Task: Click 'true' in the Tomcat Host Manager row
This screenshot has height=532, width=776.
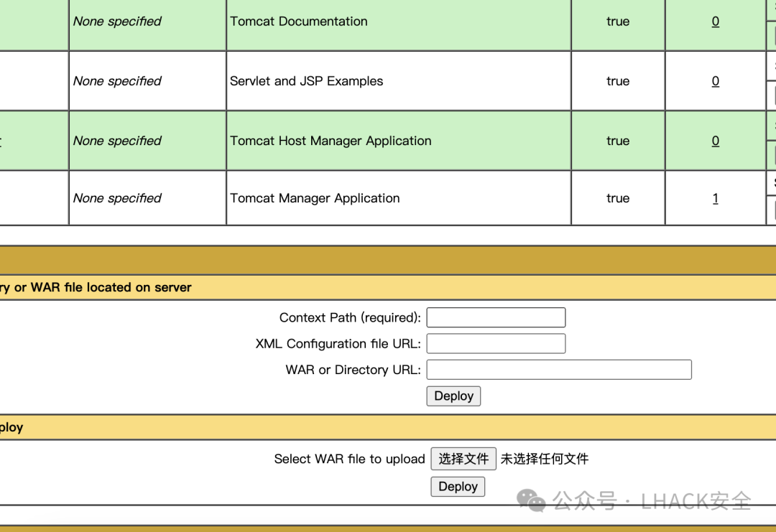Action: (618, 141)
